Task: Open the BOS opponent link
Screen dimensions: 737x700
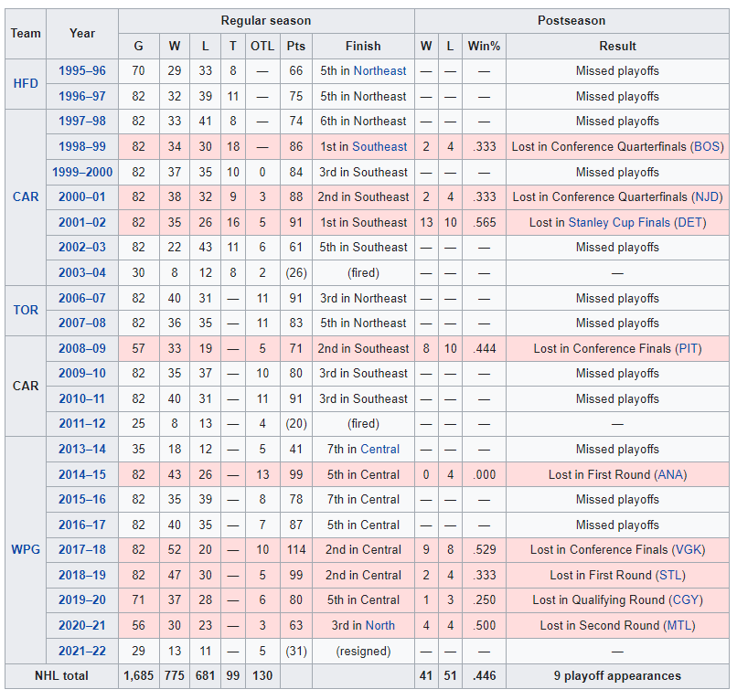Action: point(707,146)
